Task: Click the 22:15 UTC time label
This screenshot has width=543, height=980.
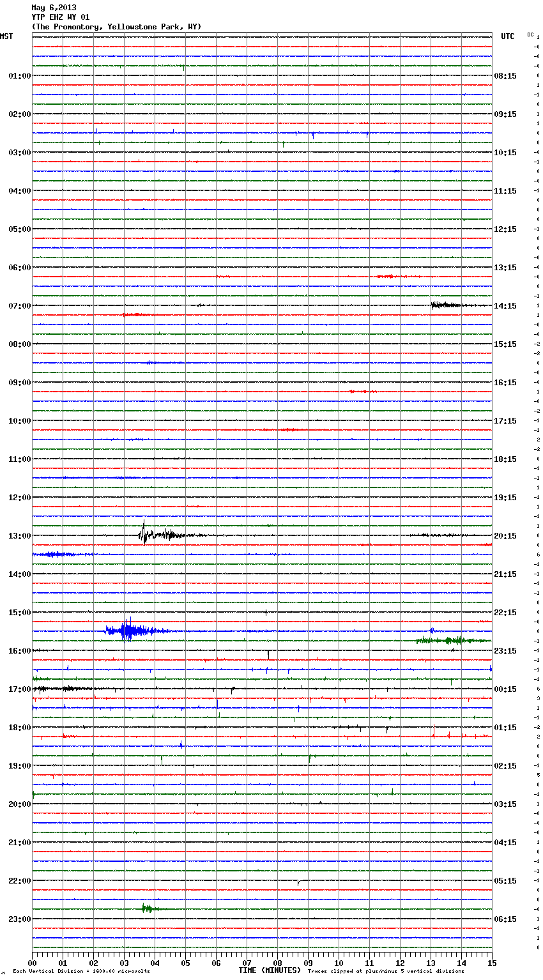Action: coord(505,613)
